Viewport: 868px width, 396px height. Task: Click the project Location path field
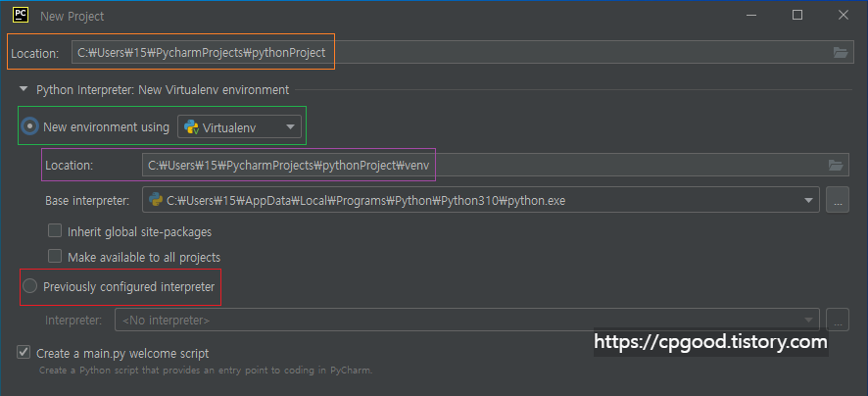[462, 53]
